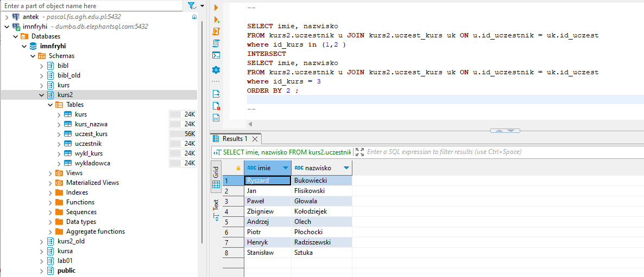Expand the antek connection node
This screenshot has width=644, height=277.
click(x=7, y=17)
